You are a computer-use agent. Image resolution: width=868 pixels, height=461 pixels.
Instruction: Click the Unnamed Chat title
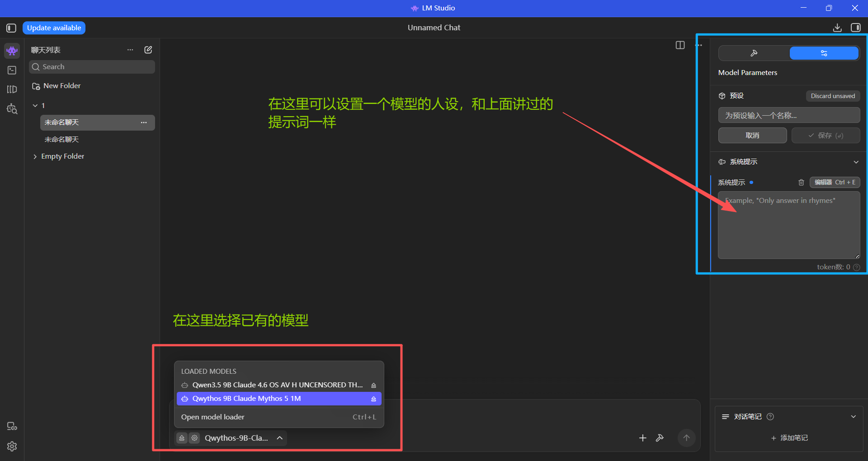[434, 28]
